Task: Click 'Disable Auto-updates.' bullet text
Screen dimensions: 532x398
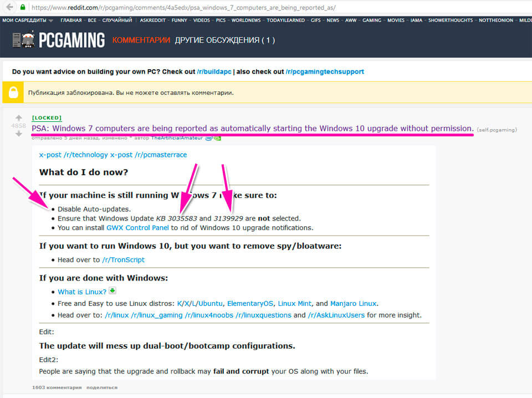Action: [x=94, y=209]
